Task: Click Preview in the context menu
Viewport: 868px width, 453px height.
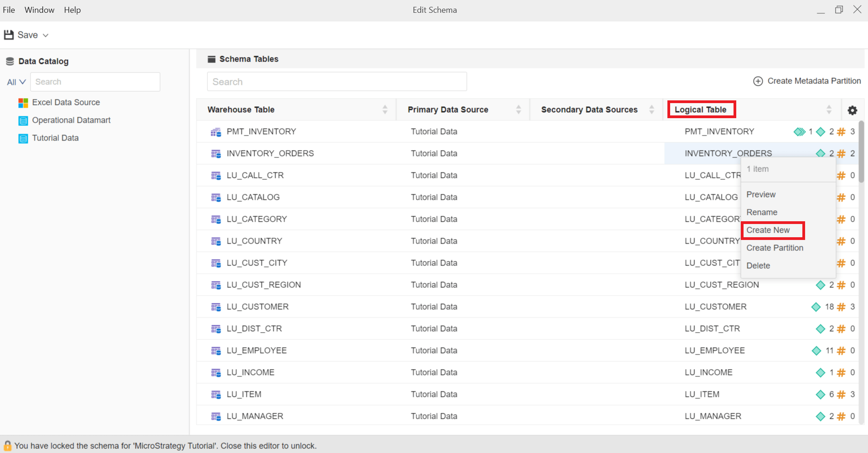Action: click(x=760, y=195)
